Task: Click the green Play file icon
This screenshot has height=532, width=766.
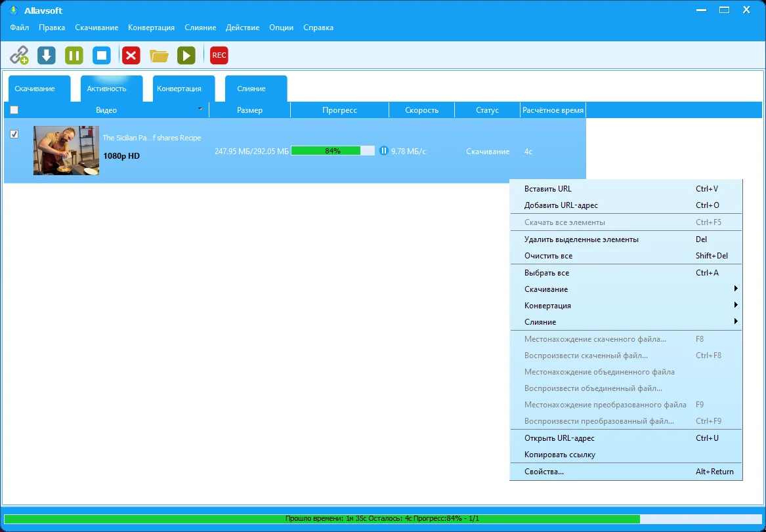Action: pyautogui.click(x=186, y=55)
